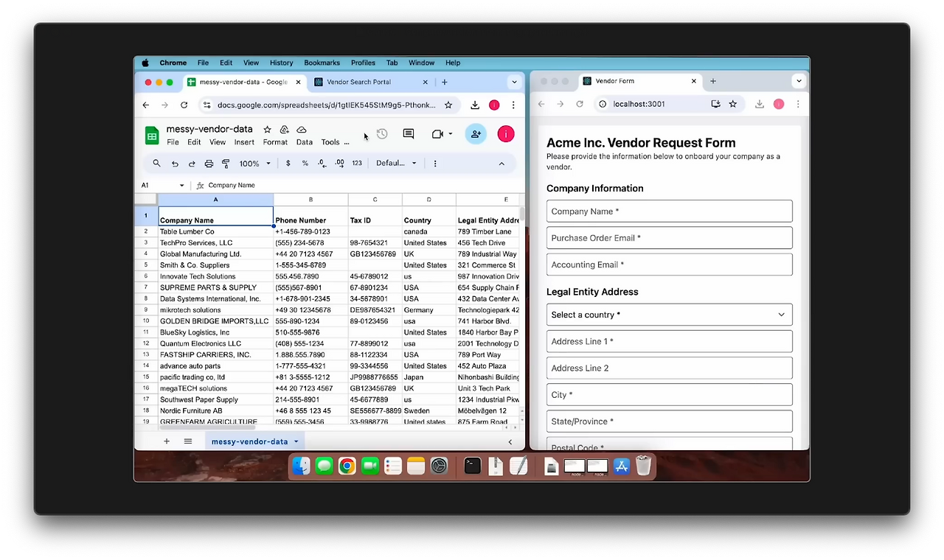The image size is (944, 560).
Task: Add a new sheet with the plus icon
Action: pos(167,441)
